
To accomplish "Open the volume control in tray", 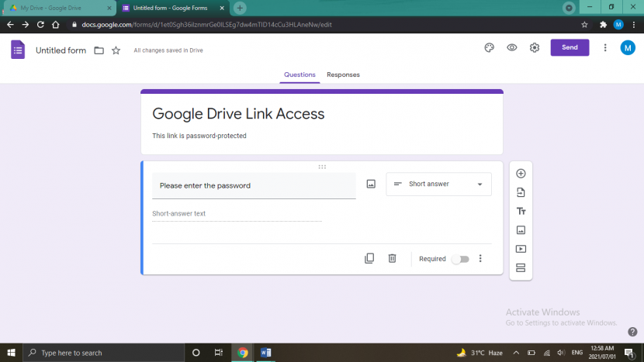I will (561, 353).
